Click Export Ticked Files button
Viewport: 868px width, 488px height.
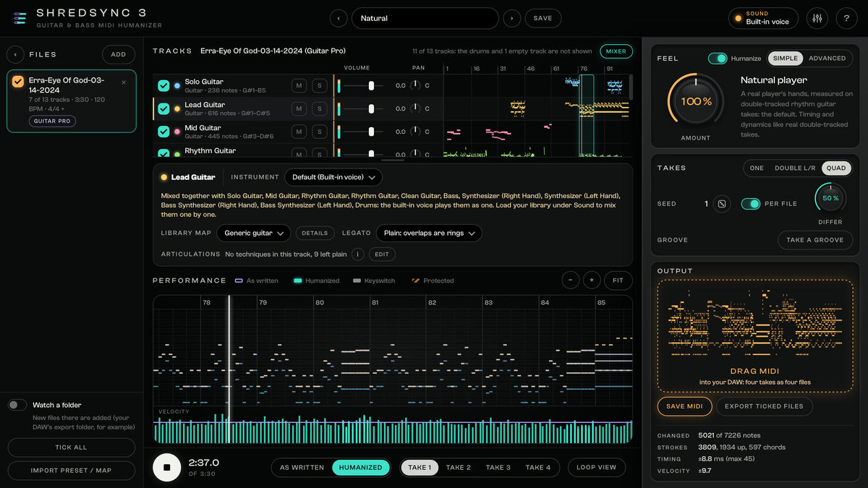click(x=764, y=406)
